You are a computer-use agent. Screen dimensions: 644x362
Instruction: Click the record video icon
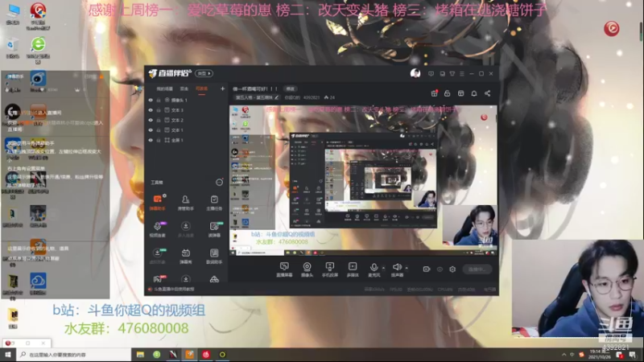click(x=427, y=269)
